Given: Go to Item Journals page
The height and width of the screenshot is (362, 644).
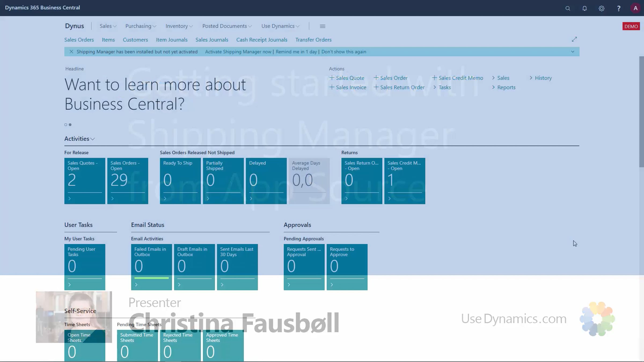Looking at the screenshot, I should 172,40.
